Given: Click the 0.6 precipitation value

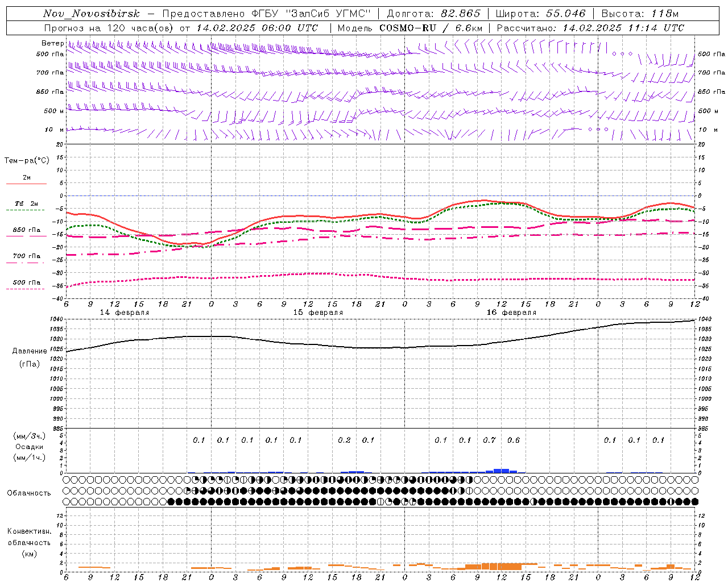Looking at the screenshot, I should tap(514, 440).
